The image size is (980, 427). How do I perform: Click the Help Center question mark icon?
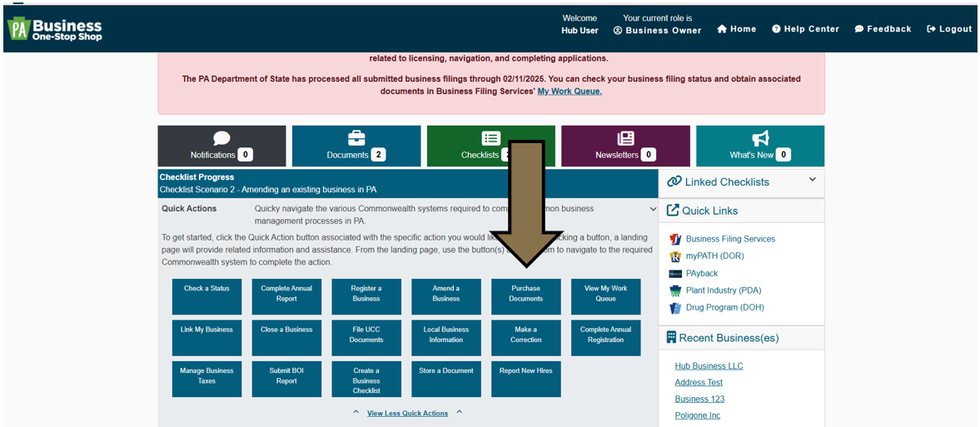pos(776,29)
